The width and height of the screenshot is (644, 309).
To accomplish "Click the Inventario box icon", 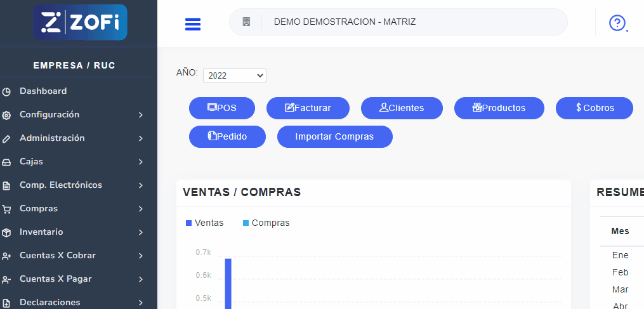I will [x=6, y=232].
